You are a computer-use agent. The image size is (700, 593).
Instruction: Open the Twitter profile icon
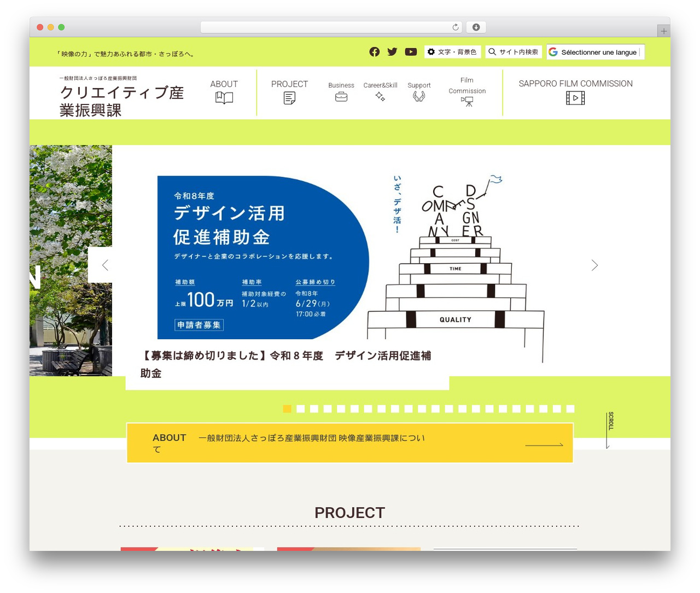(x=392, y=51)
